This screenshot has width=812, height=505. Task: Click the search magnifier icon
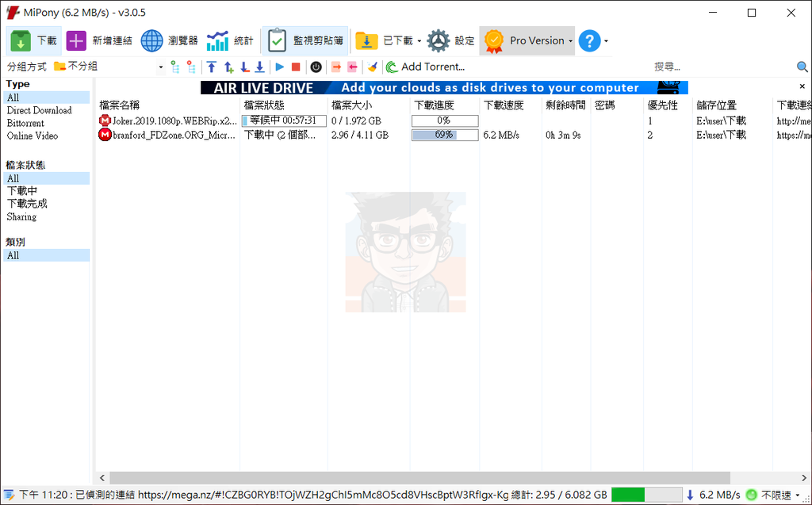coord(802,67)
